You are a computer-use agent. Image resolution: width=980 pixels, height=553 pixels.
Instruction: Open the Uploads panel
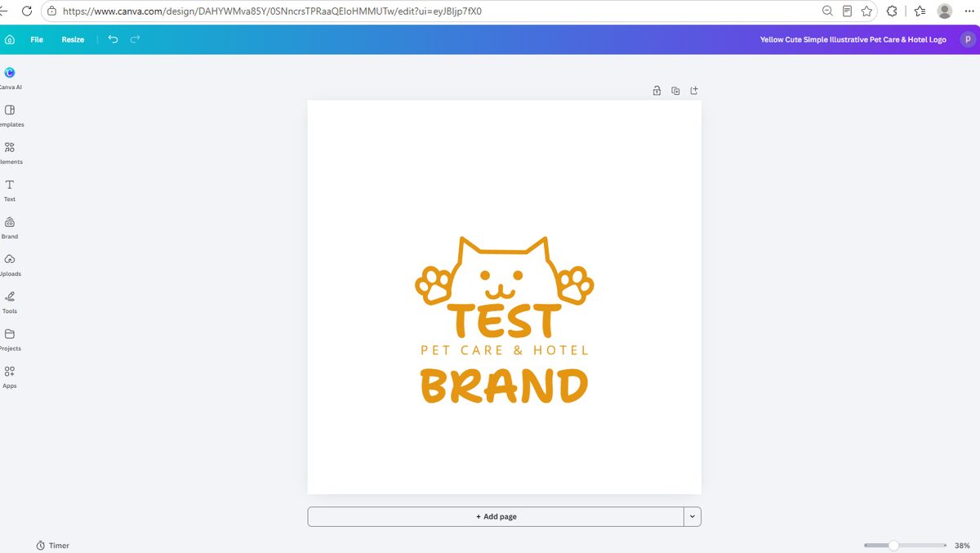tap(10, 265)
